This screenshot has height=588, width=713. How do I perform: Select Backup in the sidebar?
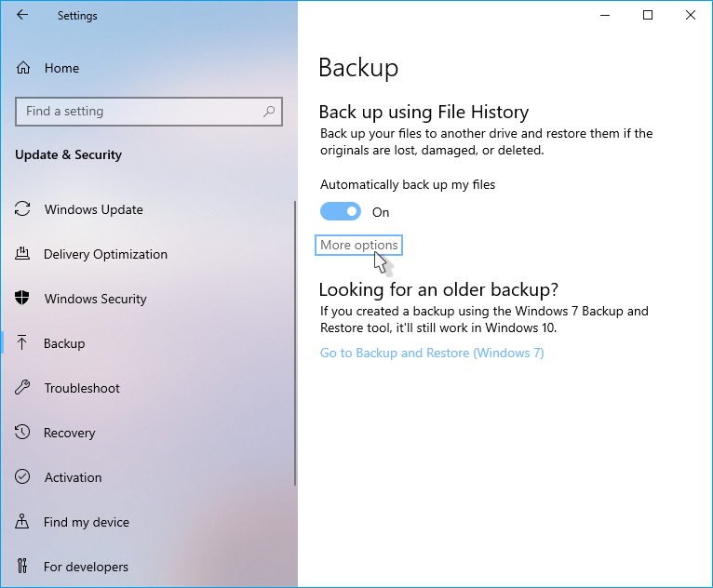tap(64, 343)
